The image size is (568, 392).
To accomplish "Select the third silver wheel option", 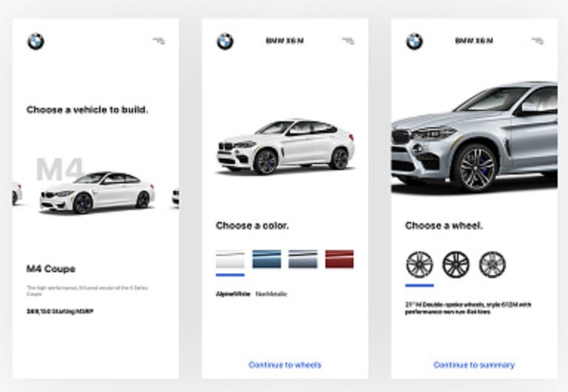I will point(493,265).
